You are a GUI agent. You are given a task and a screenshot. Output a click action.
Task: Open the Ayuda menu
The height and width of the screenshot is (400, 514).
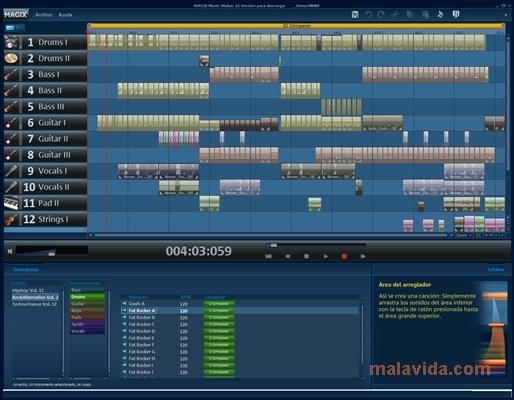coord(65,15)
